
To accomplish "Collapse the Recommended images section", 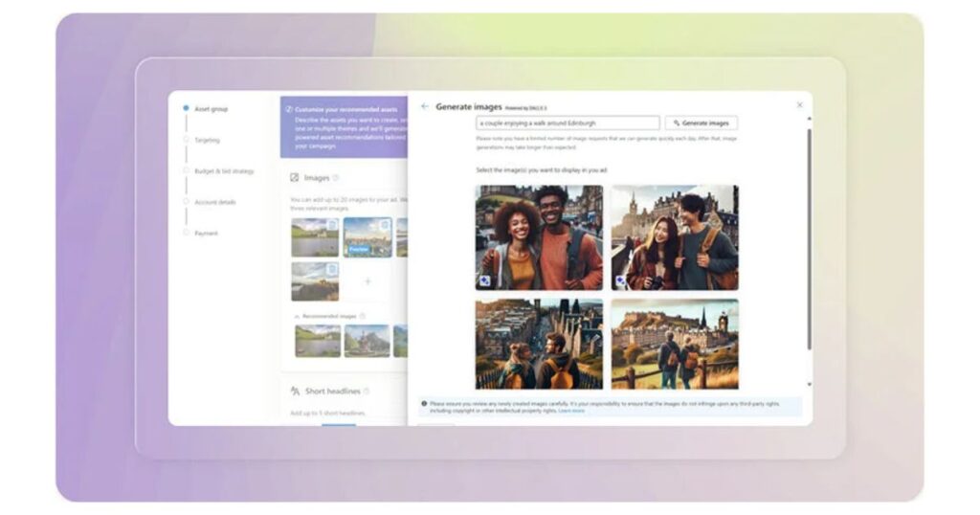I will (x=297, y=316).
